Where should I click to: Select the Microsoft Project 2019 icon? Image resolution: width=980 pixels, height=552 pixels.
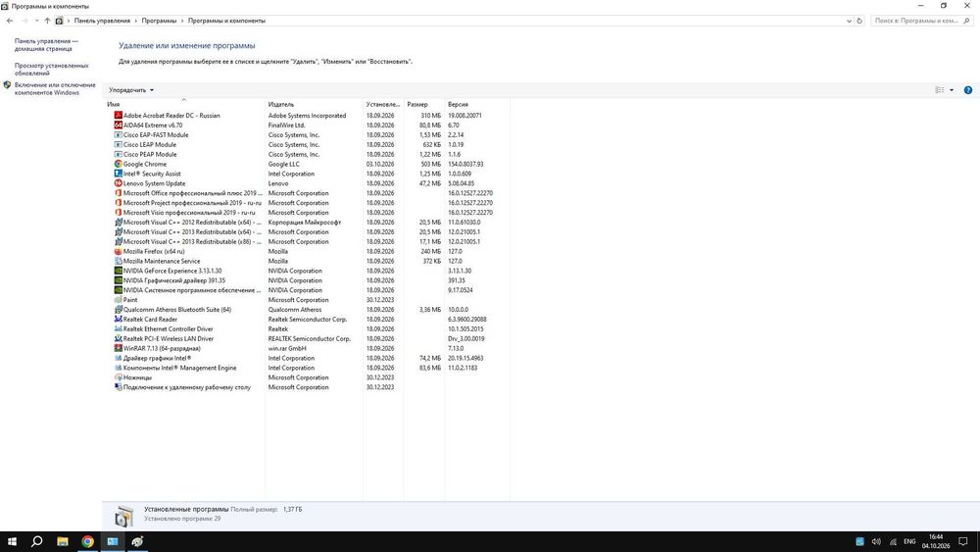pos(119,203)
